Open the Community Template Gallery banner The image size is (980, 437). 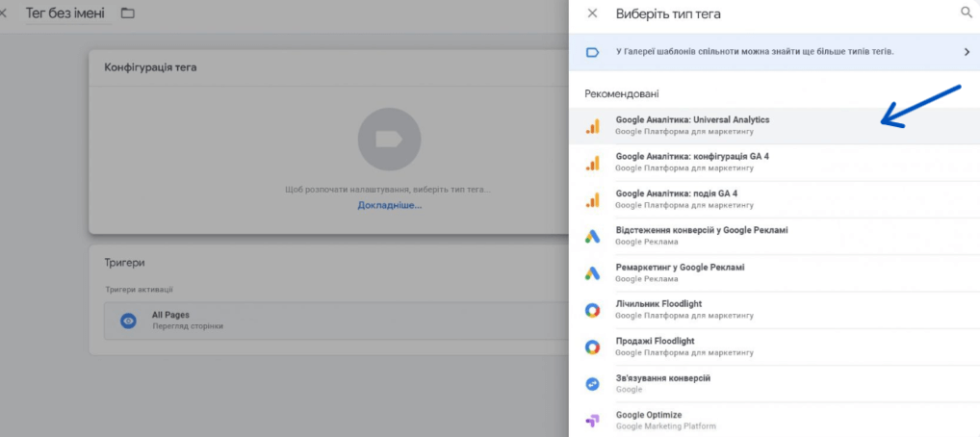coord(774,52)
